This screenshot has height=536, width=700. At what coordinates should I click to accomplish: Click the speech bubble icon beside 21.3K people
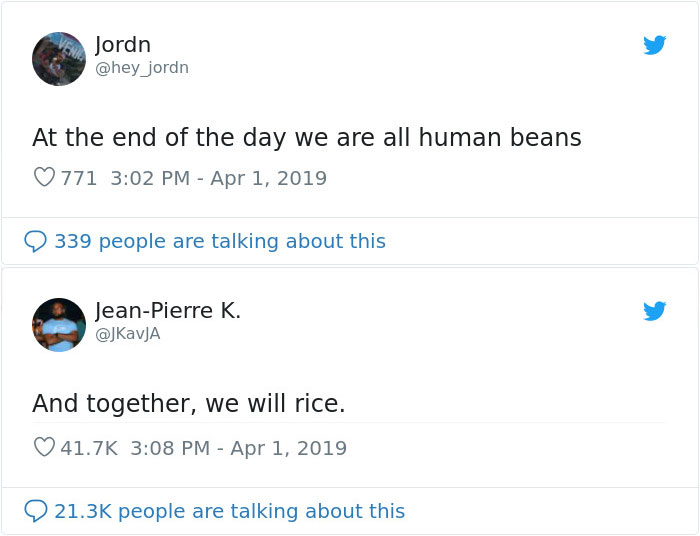coord(36,511)
